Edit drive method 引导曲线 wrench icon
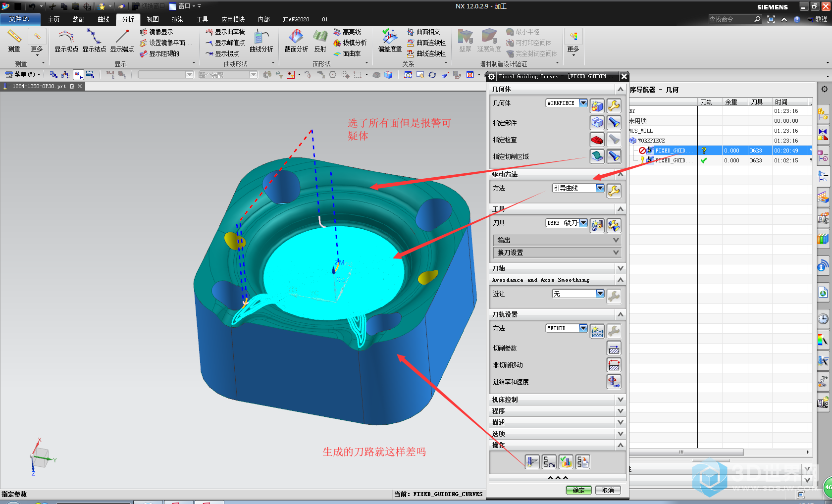 [x=614, y=191]
